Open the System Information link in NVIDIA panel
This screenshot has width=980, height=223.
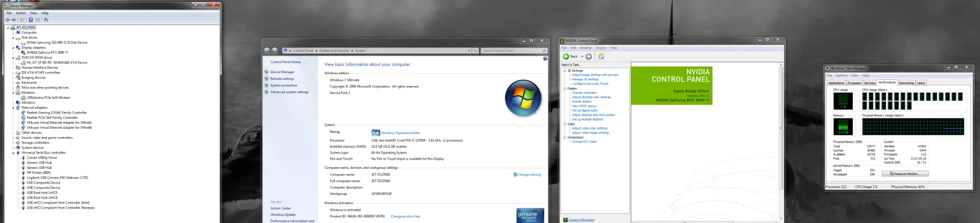[581, 220]
